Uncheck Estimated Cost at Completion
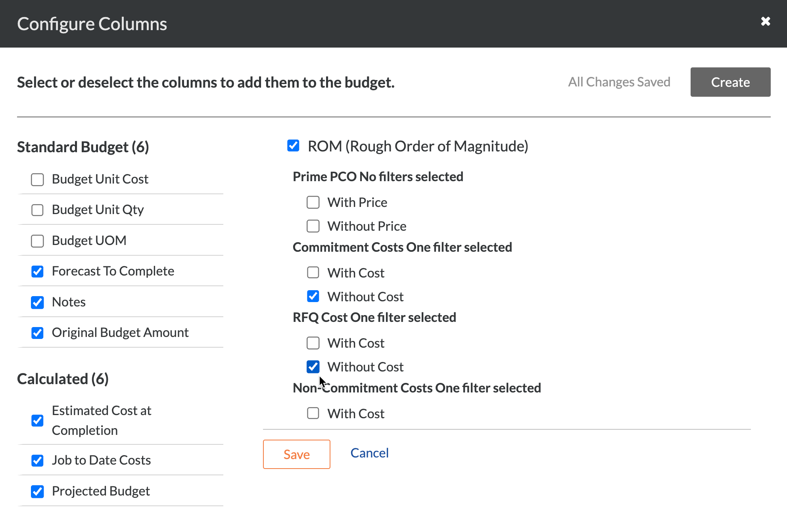Image resolution: width=787 pixels, height=532 pixels. pos(37,420)
